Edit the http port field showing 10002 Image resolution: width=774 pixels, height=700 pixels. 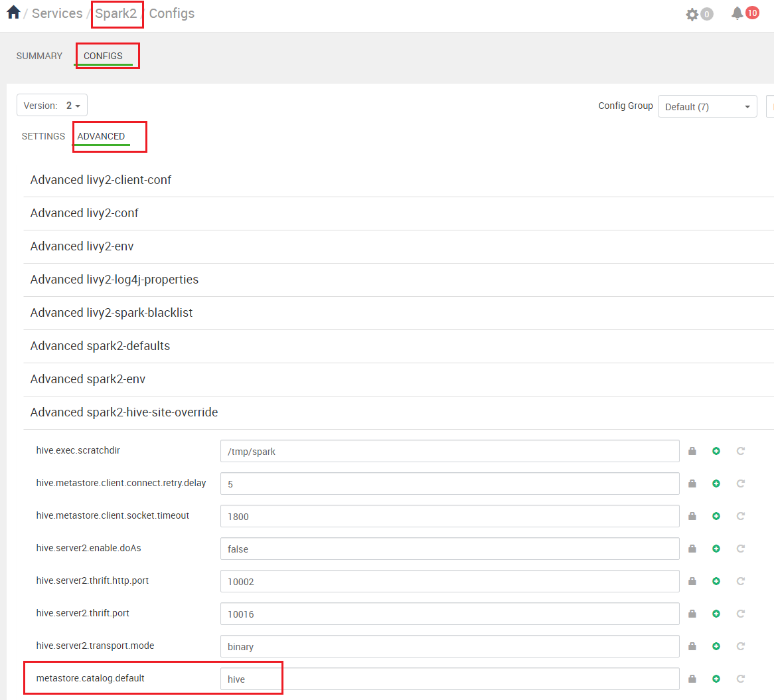[x=449, y=581]
